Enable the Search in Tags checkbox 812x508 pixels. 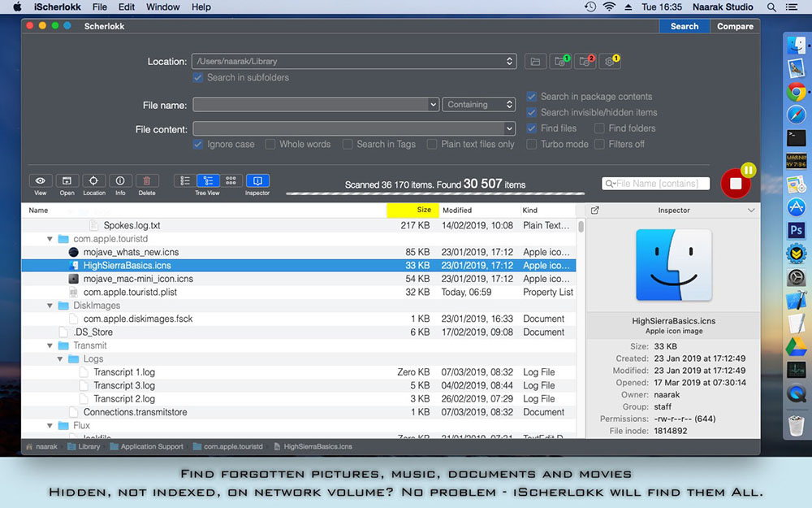tap(348, 144)
